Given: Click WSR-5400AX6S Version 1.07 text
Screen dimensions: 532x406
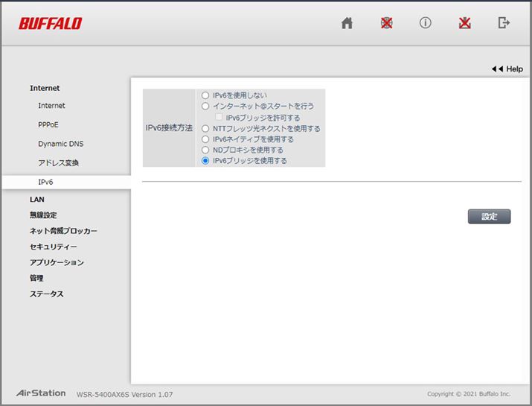Looking at the screenshot, I should point(124,394).
